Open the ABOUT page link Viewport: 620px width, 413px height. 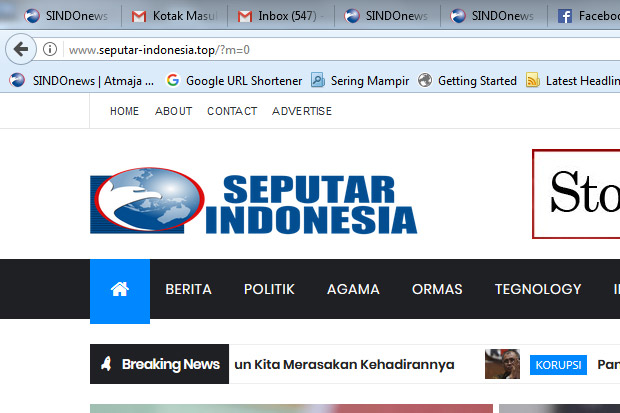coord(173,111)
